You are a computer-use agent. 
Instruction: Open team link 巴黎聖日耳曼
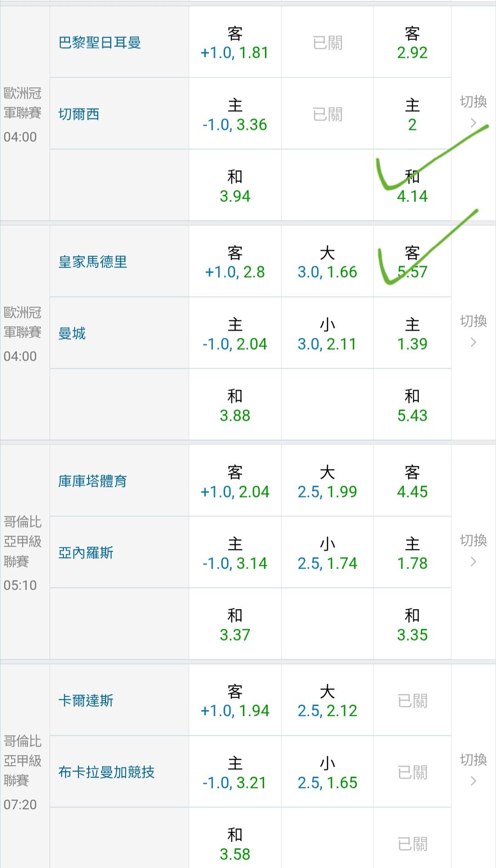tap(100, 43)
